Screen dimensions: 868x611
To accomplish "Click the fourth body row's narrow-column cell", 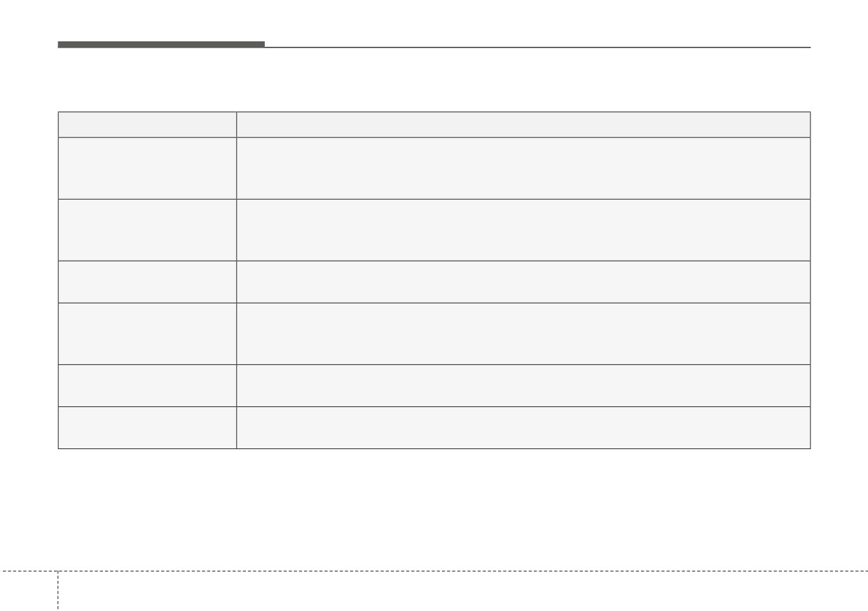I will click(x=147, y=334).
